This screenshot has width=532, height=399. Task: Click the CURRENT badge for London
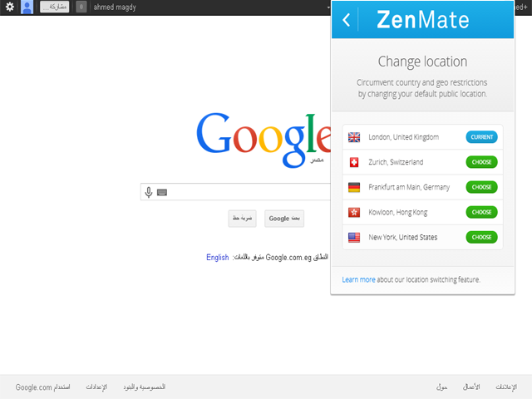click(482, 137)
